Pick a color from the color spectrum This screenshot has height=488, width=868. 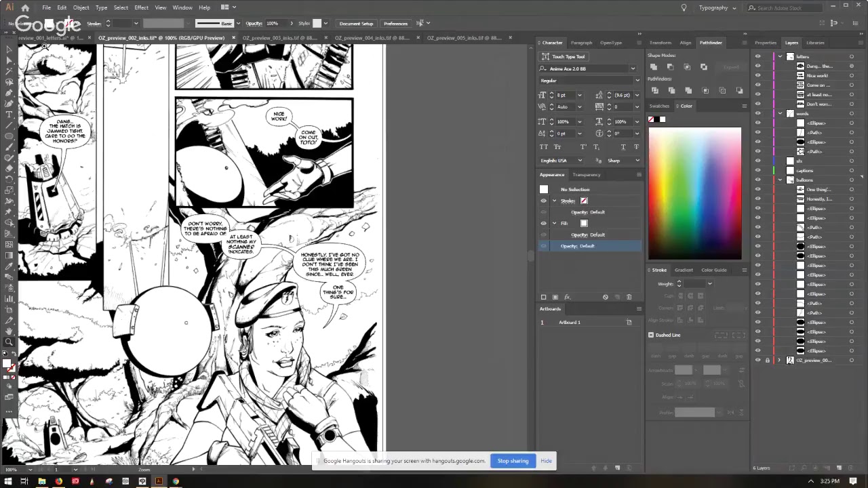694,193
